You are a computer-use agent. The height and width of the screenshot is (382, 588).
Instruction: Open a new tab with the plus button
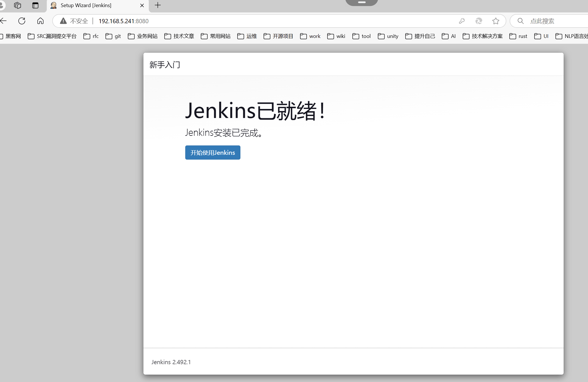pos(158,5)
